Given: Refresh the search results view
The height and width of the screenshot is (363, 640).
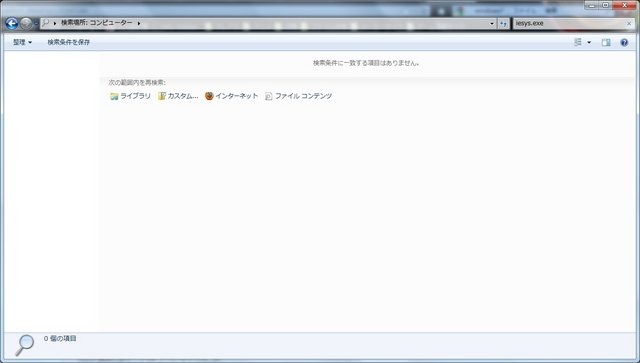Looking at the screenshot, I should coord(503,23).
